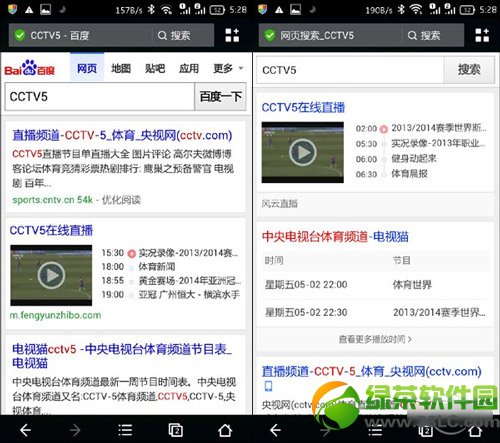
Task: Tap the tab grid icon in right browser
Action: click(482, 35)
